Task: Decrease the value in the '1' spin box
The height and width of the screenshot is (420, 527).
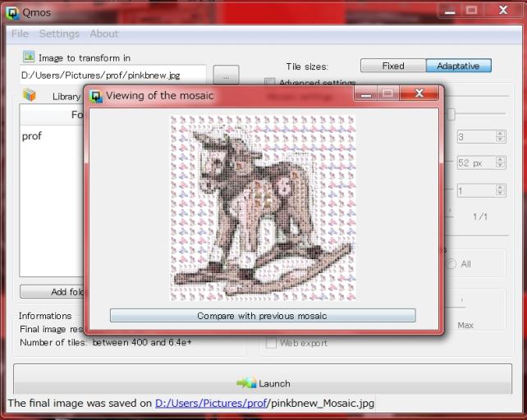Action: [x=500, y=194]
